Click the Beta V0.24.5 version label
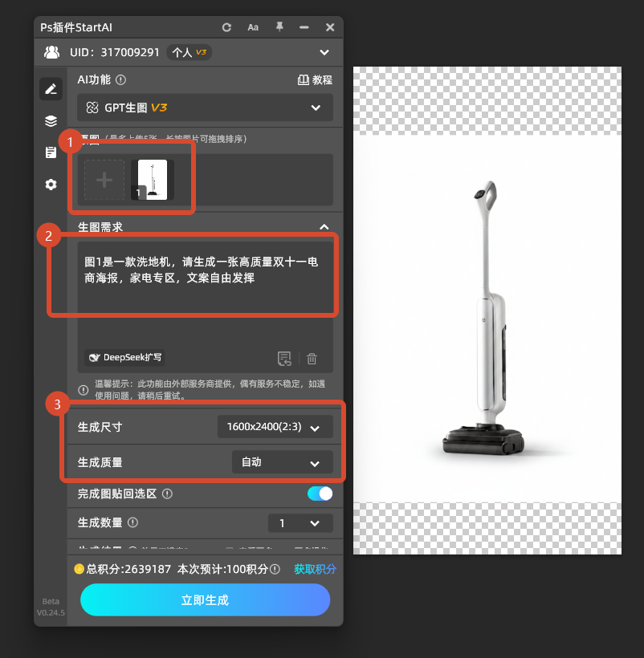644x658 pixels. pyautogui.click(x=51, y=607)
